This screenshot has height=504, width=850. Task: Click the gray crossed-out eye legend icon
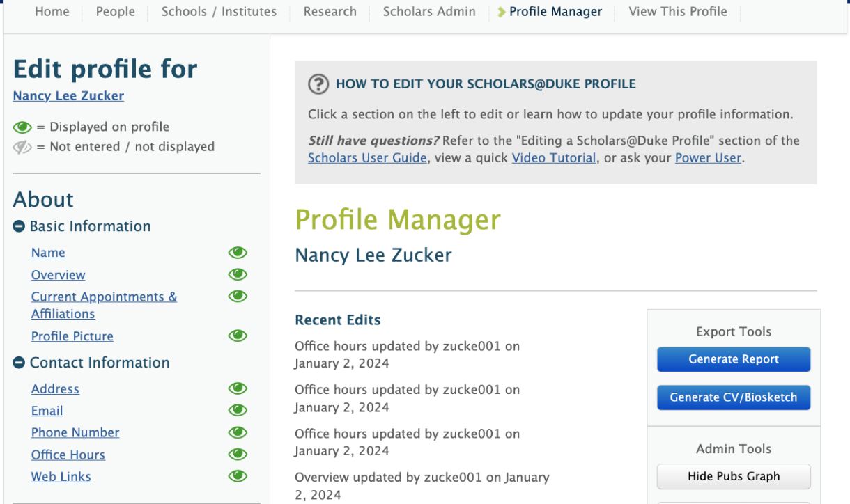22,147
